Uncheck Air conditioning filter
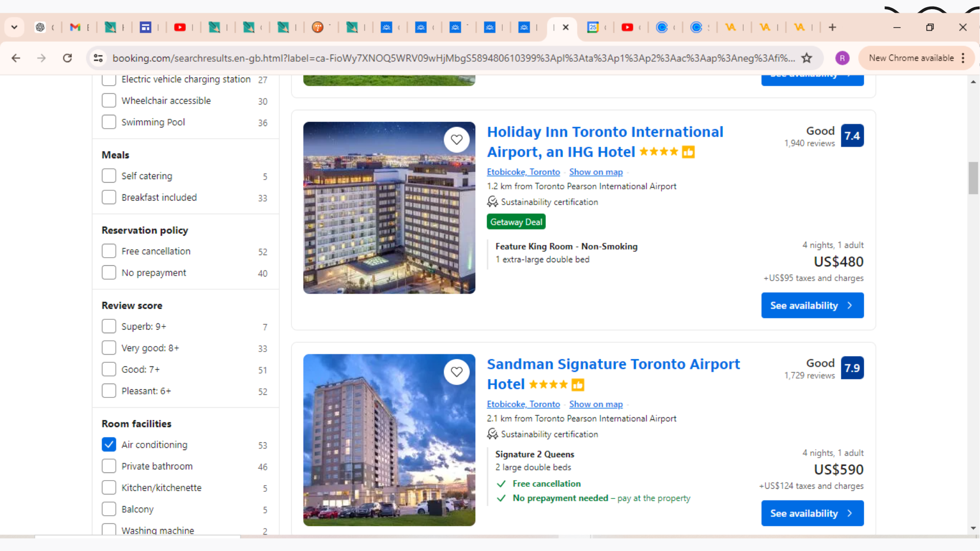The width and height of the screenshot is (980, 551). click(109, 445)
